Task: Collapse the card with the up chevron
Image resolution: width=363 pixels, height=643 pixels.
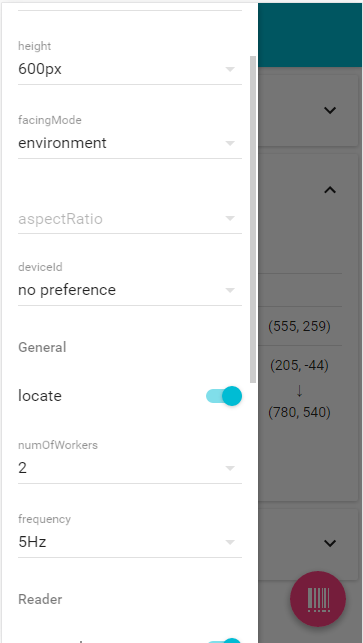Action: coord(330,190)
